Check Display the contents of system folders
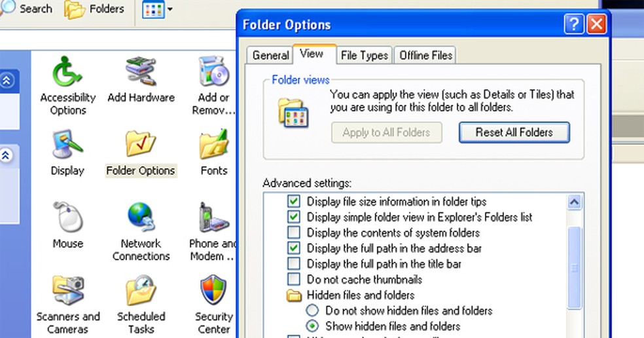 point(294,233)
